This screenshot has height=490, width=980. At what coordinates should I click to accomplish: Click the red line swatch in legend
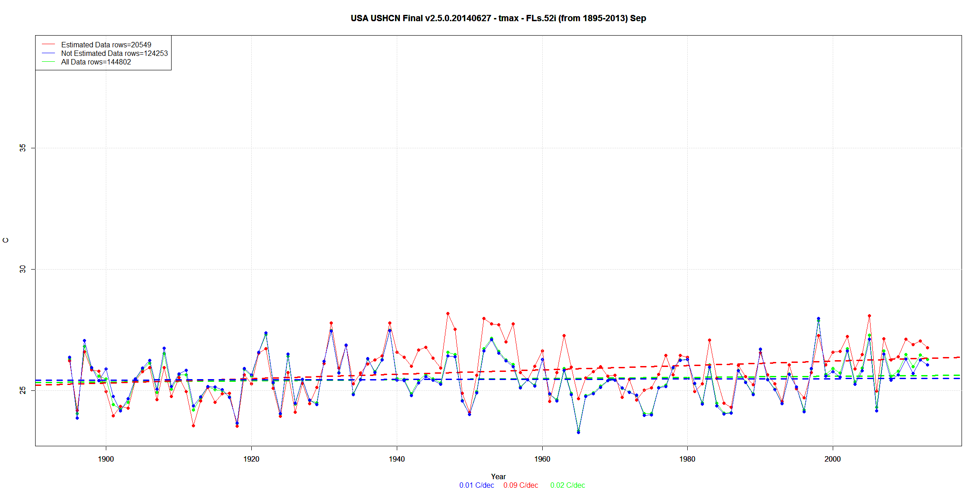click(x=48, y=45)
